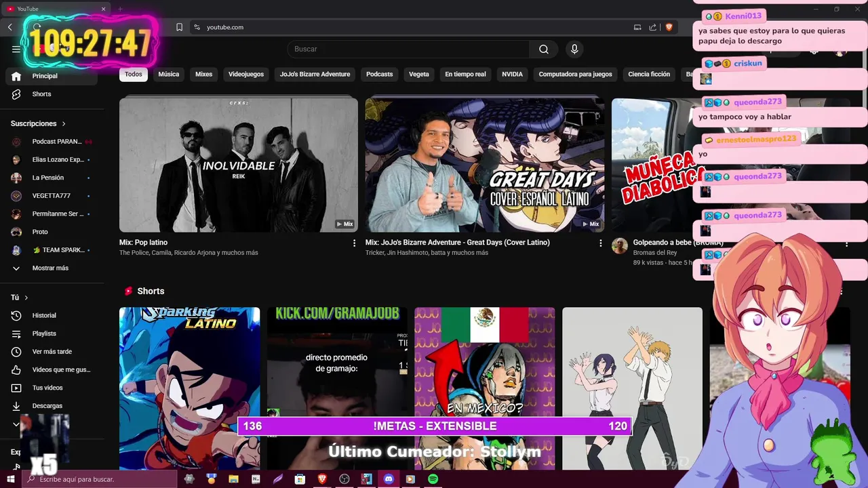
Task: Click the browser back arrow
Action: (10, 27)
